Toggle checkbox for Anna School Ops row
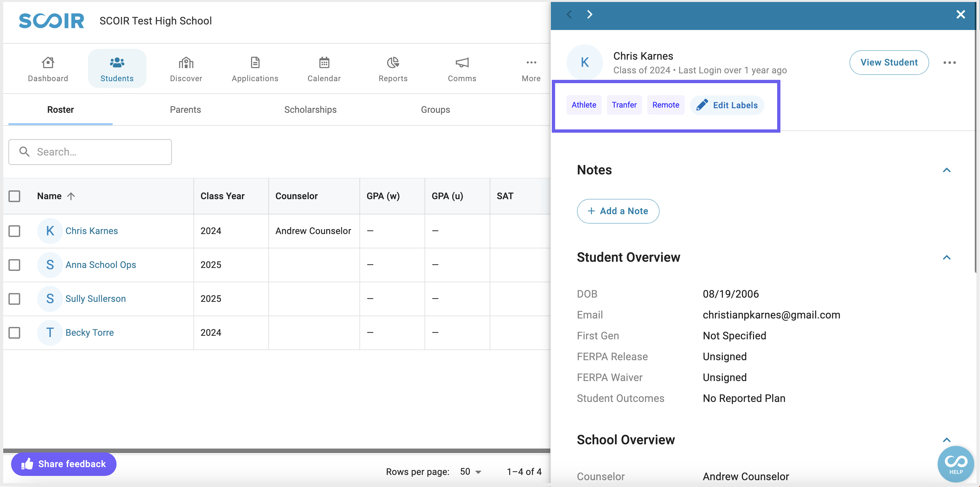This screenshot has width=980, height=487. click(x=14, y=264)
